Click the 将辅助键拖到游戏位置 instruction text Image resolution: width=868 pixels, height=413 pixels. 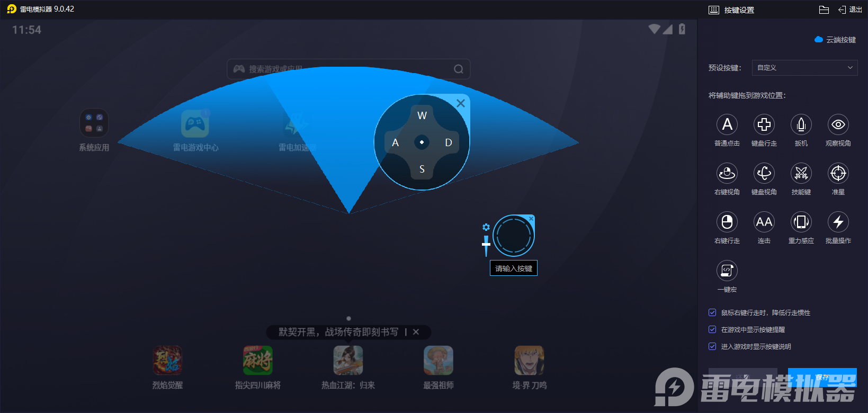pyautogui.click(x=747, y=95)
